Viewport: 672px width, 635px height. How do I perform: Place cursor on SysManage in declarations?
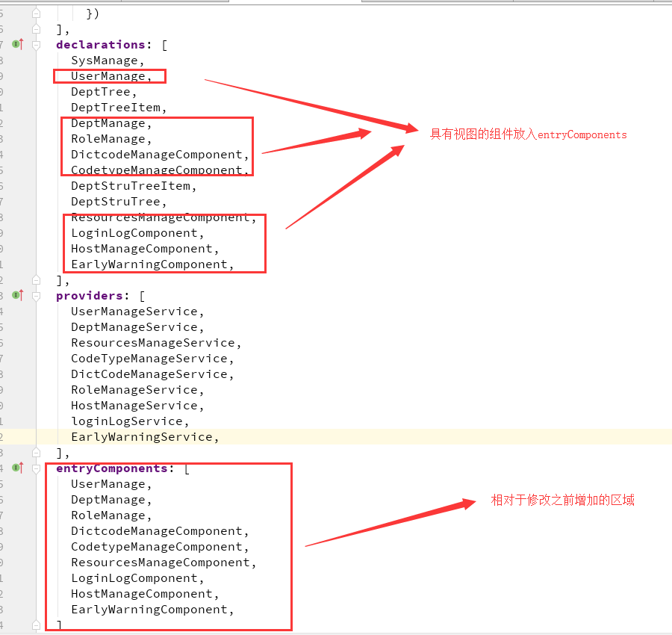pos(105,61)
